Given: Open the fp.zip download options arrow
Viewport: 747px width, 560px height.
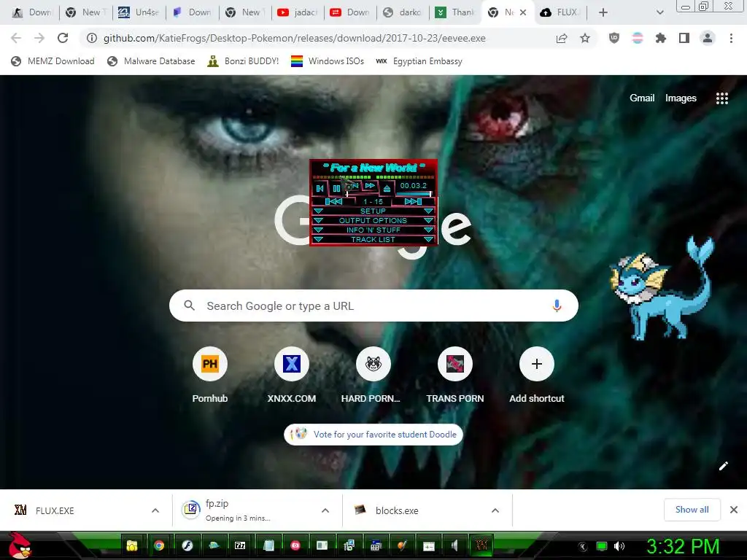Looking at the screenshot, I should (325, 510).
